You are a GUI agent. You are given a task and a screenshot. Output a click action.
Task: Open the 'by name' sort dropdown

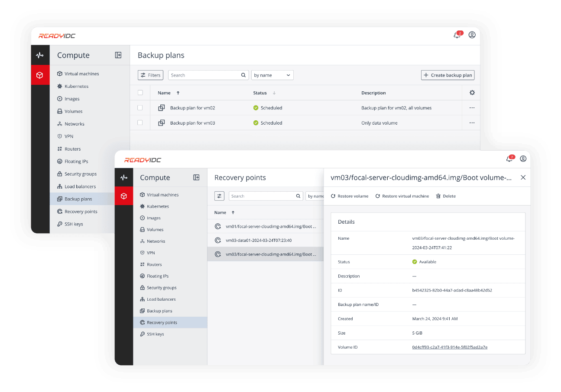tap(272, 75)
